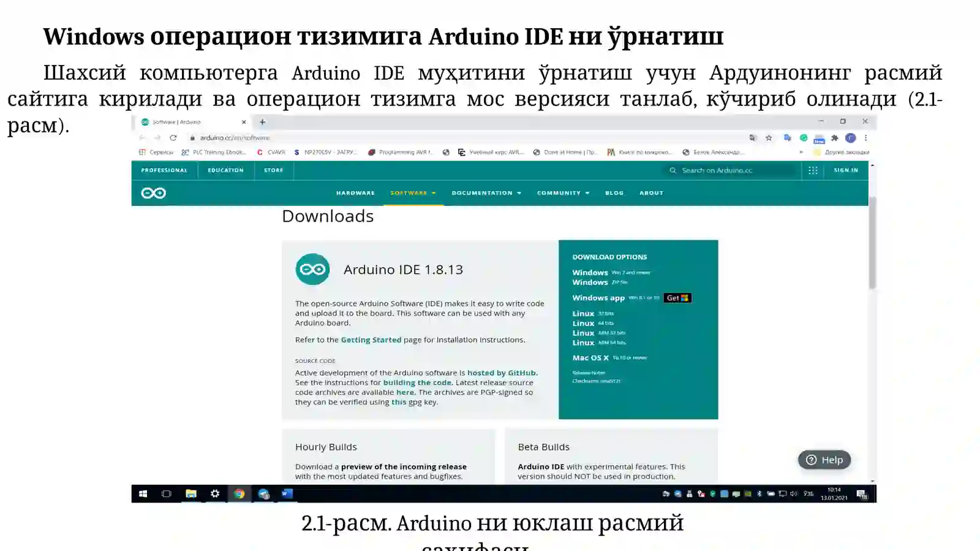Viewport: 980px width, 551px height.
Task: Click the Help button
Action: [x=824, y=460]
